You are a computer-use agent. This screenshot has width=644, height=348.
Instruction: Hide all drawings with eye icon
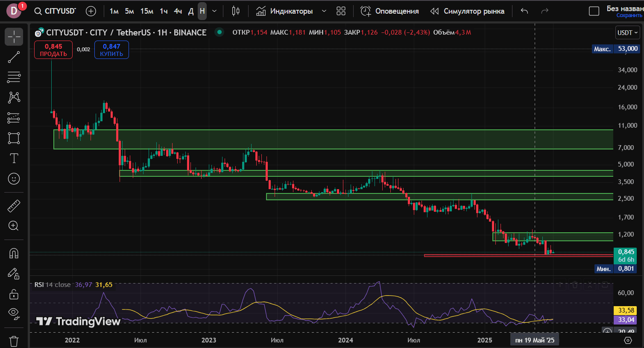coord(14,314)
